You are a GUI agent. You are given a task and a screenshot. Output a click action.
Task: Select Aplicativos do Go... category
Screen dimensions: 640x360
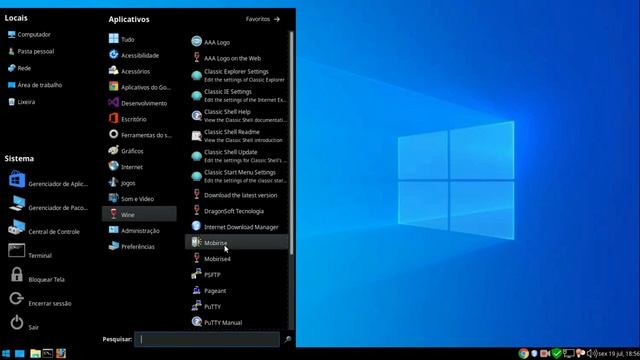pos(139,87)
